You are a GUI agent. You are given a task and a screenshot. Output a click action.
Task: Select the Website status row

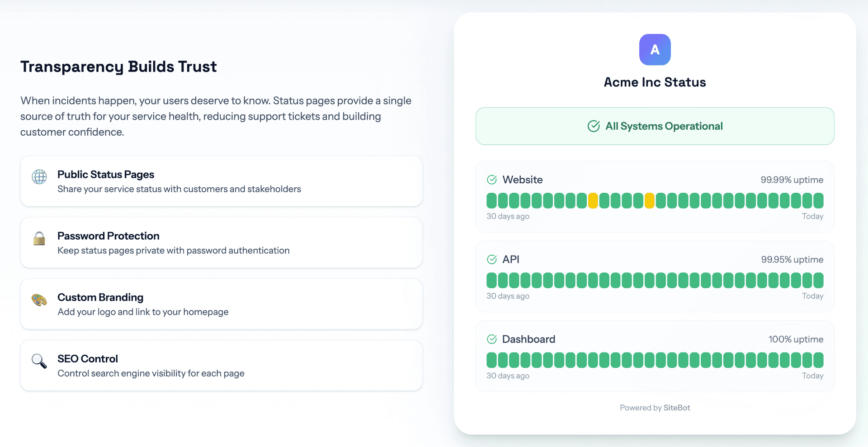[655, 197]
